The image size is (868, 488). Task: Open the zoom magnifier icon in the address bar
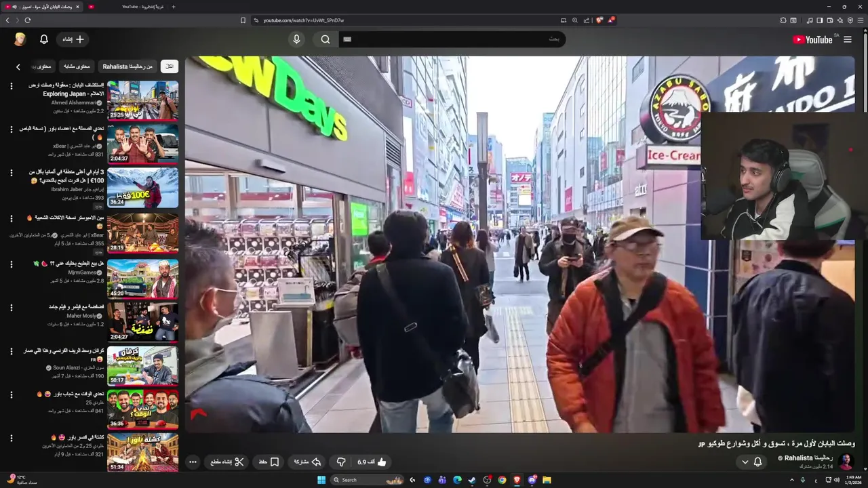tap(575, 20)
